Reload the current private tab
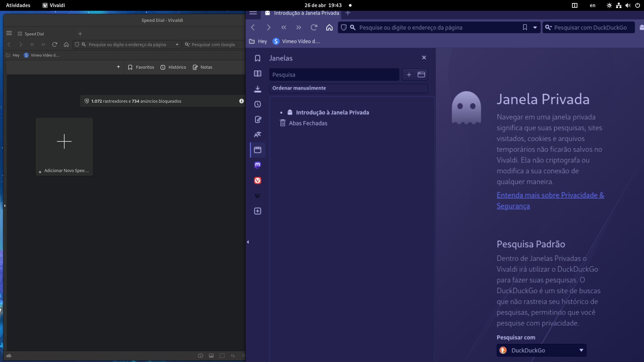 314,27
